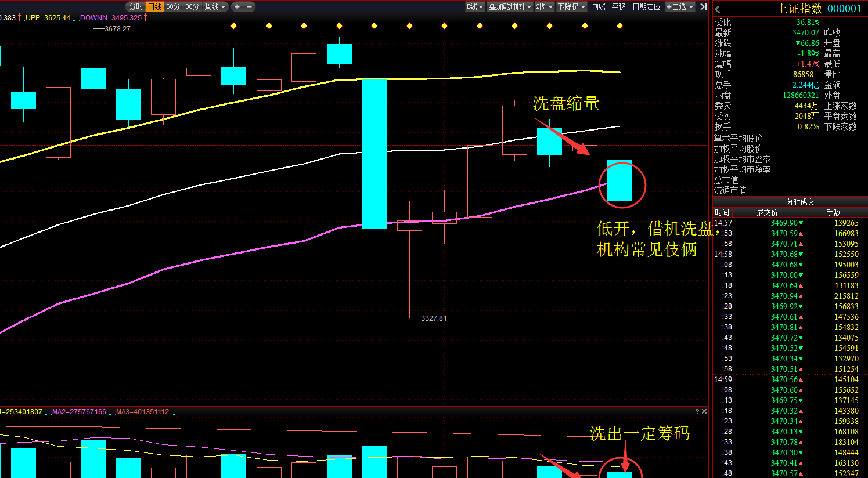
Task: Open 下除权 adjustment dropdown
Action: pos(571,6)
